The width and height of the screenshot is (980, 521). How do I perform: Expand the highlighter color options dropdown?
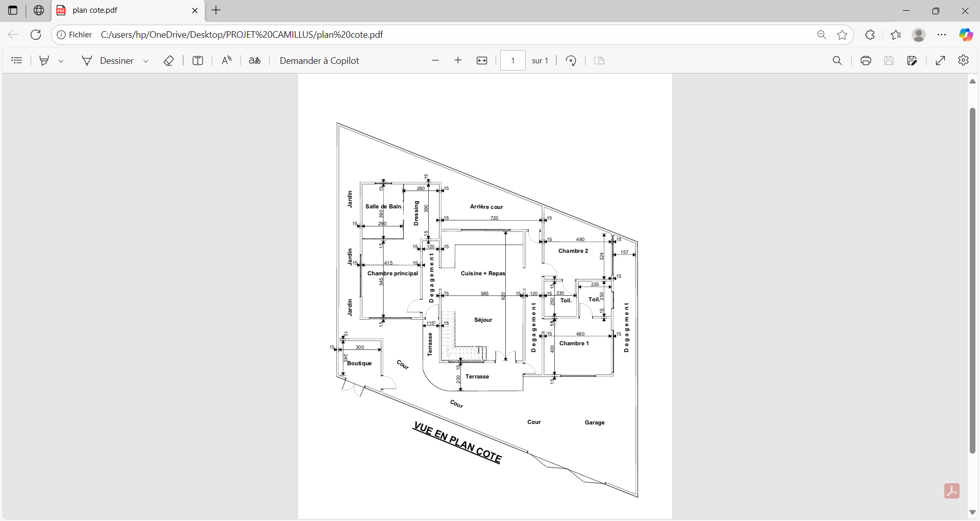[x=61, y=61]
